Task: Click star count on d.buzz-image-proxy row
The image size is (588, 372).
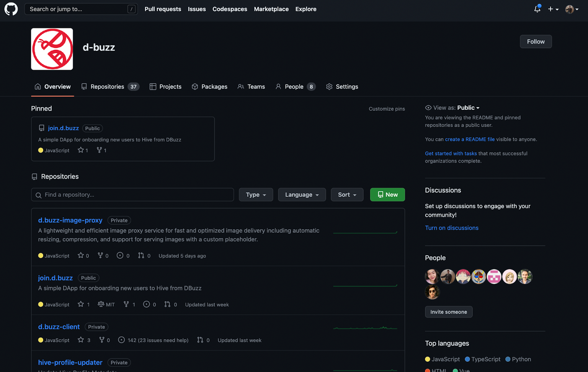Action: [83, 256]
